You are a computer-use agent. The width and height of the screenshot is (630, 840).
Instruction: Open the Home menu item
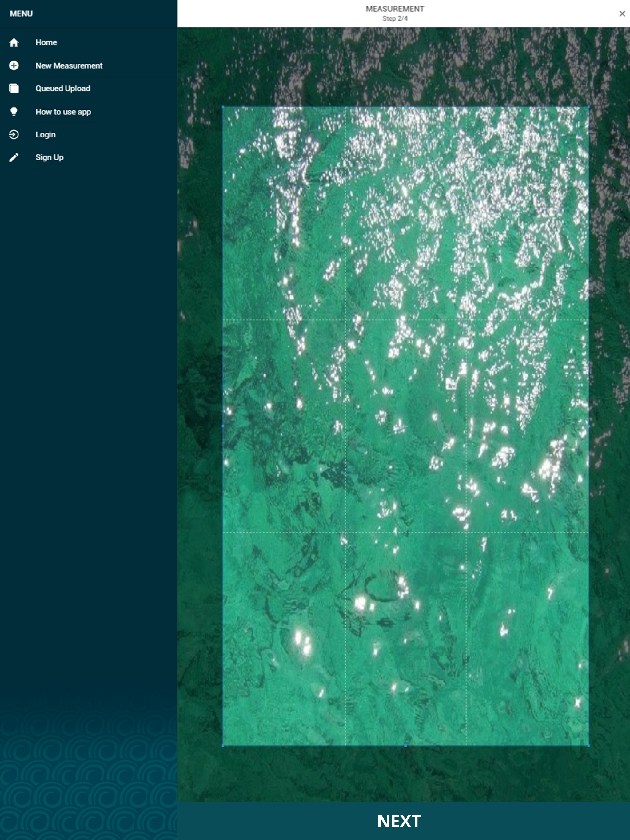(89, 42)
